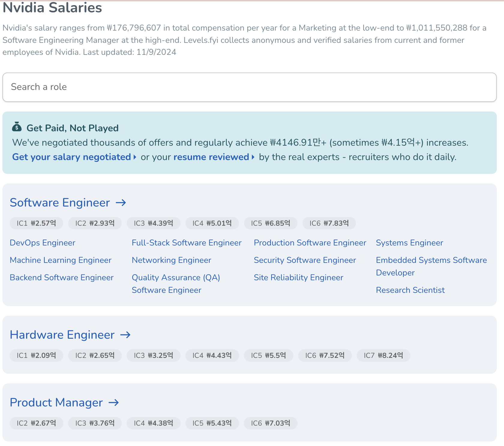504x446 pixels.
Task: Select Hardware Engineer IC5 ₩5.5억 chip
Action: (268, 355)
